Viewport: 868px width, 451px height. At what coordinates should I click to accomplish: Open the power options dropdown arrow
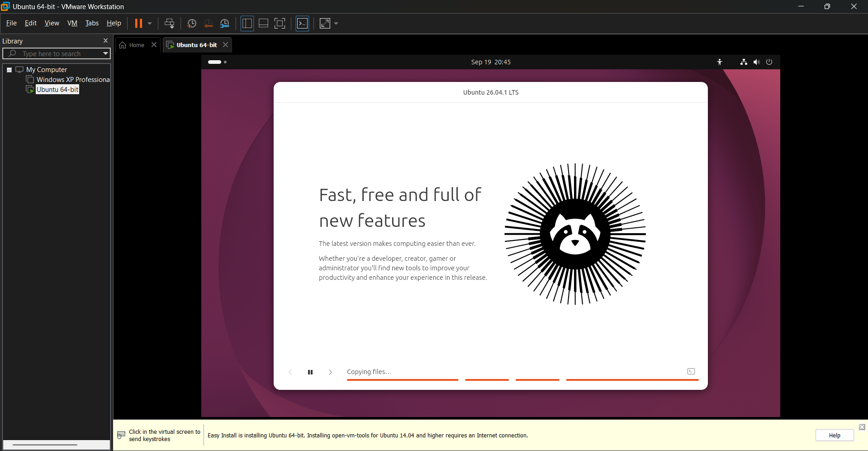pyautogui.click(x=150, y=24)
